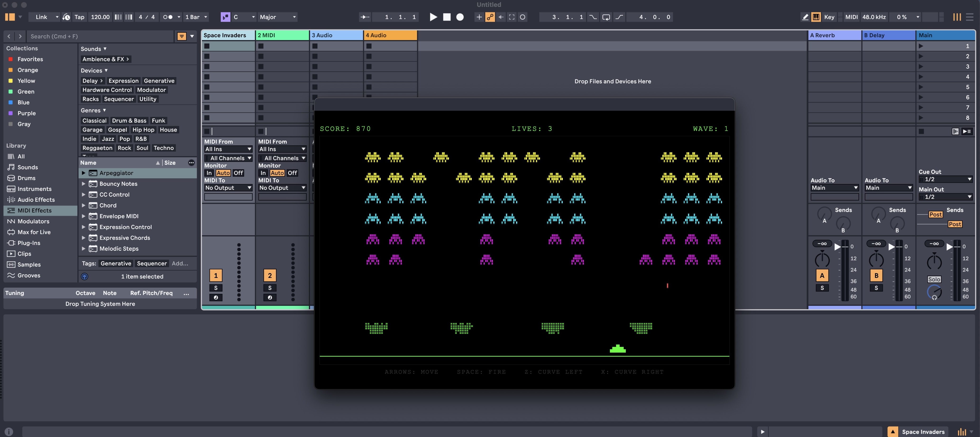Click the Re-enable Automation arrow icon
Screen dimensions: 980x437
501,17
